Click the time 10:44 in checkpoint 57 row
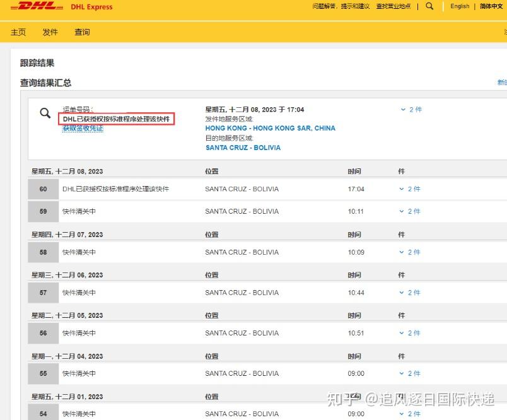Screen dimensions: 507x420 tap(356, 293)
